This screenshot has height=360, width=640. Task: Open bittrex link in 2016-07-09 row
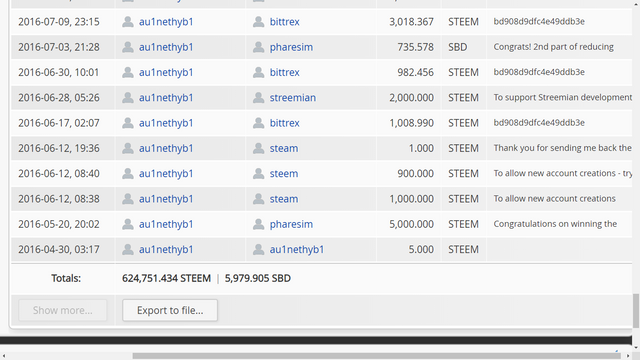284,22
